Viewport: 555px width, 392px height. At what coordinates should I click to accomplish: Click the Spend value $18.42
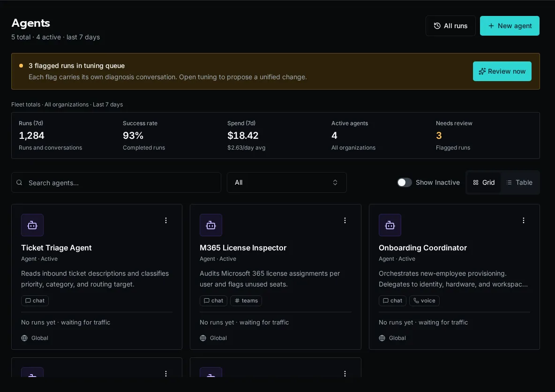pyautogui.click(x=243, y=136)
